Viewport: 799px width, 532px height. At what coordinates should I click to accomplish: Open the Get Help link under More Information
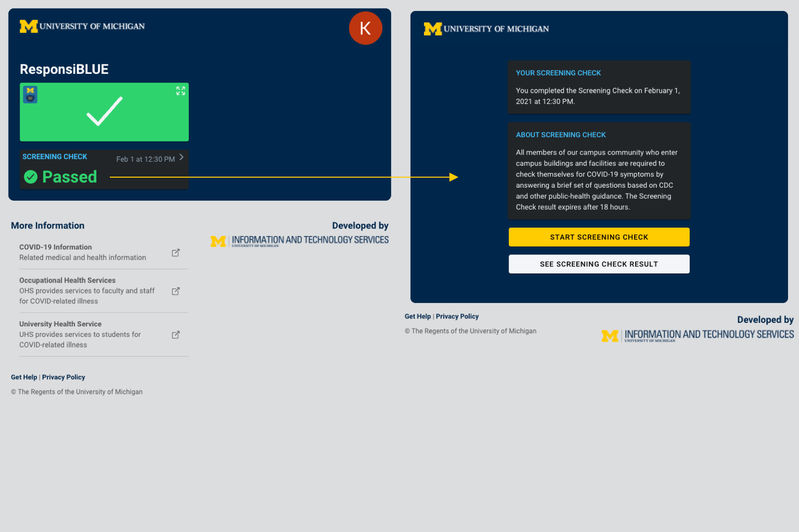pos(24,377)
